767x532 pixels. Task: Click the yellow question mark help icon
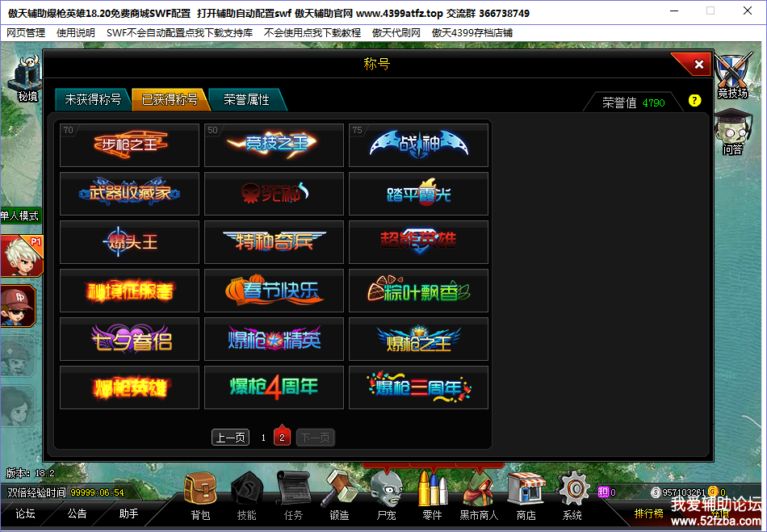694,101
